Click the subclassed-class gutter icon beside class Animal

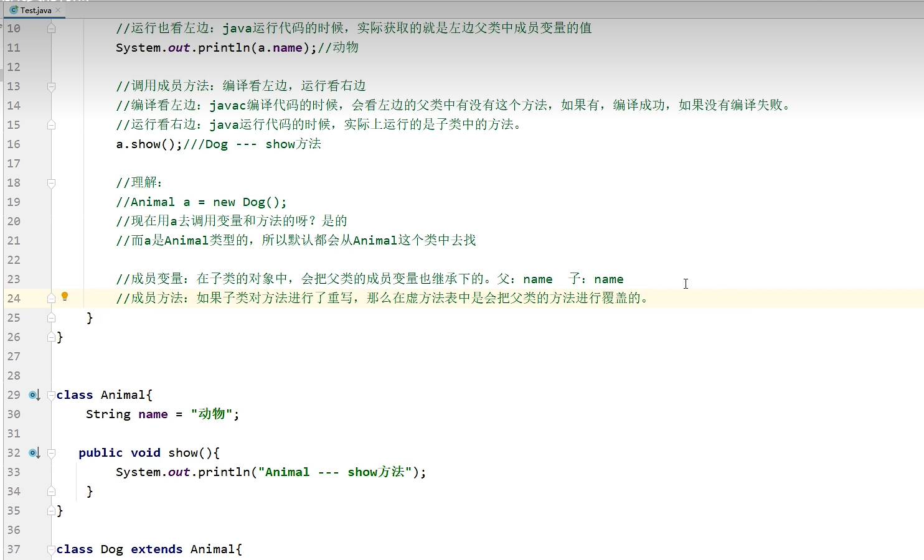coord(33,394)
